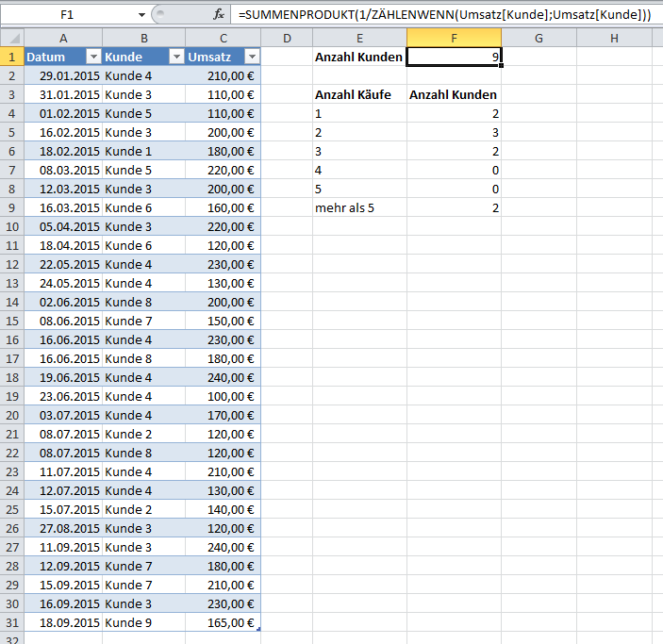Screen dimensions: 663x644
Task: Select column F header
Action: tap(455, 38)
